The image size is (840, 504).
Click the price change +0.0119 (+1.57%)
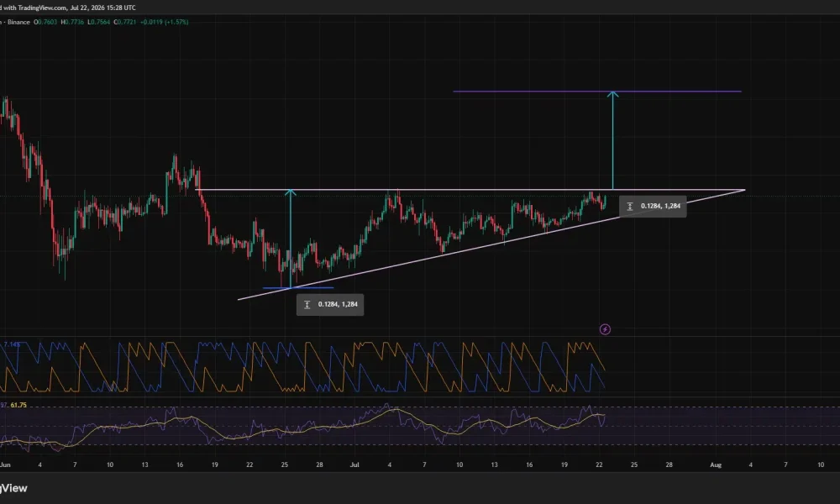tap(164, 22)
